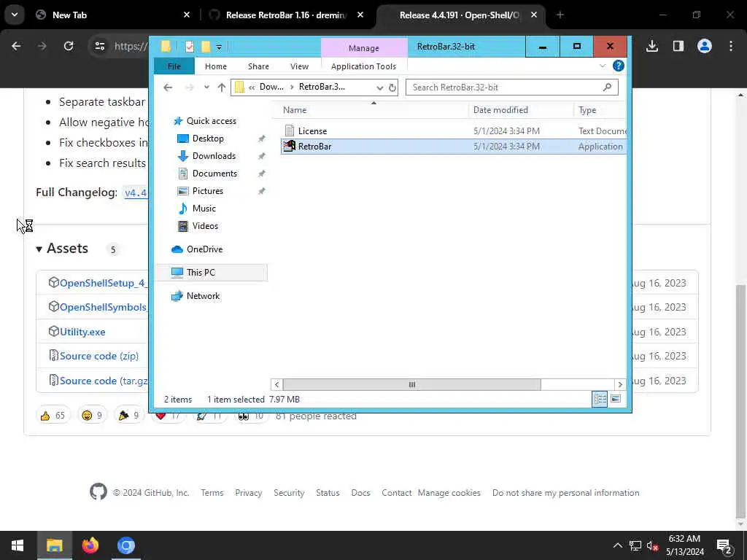Switch to the Share ribbon tab
The image size is (747, 560).
tap(258, 66)
